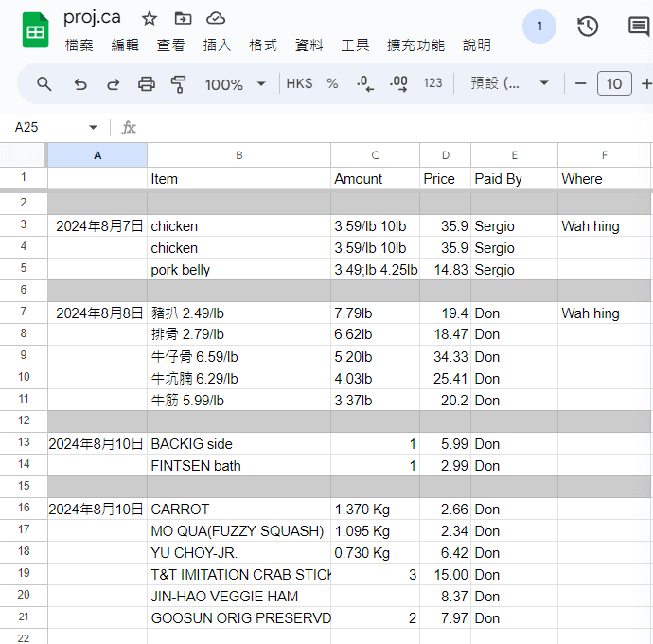Click the star icon to favorite proj.ca
653x644 pixels.
point(150,18)
